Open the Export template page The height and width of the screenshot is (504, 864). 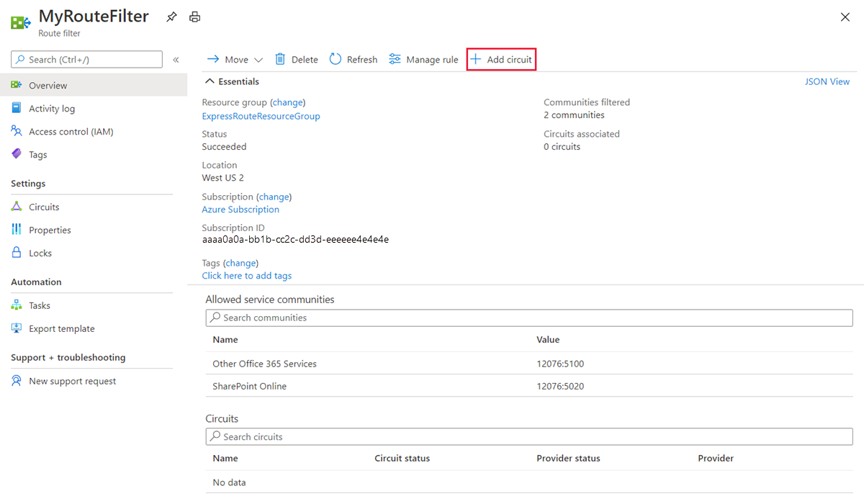coord(61,328)
